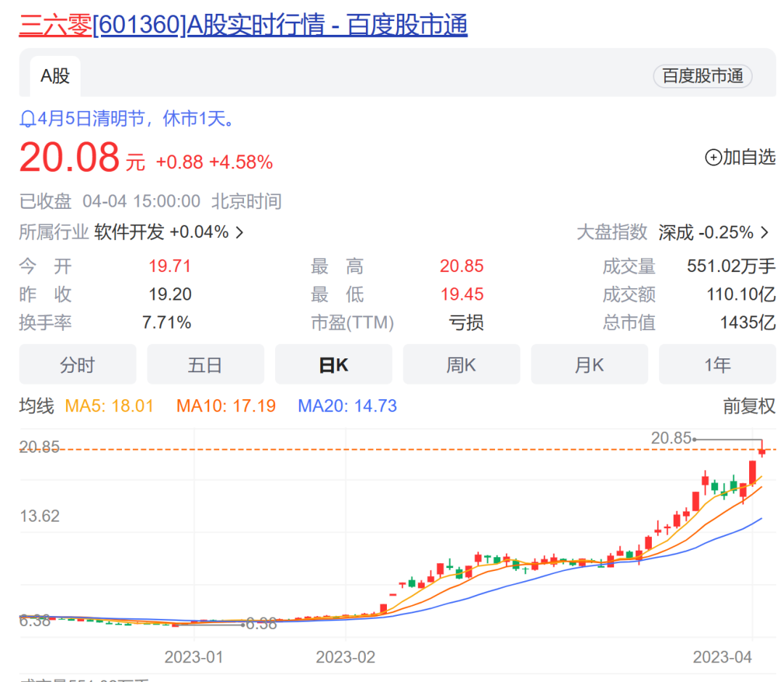This screenshot has width=784, height=682.
Task: Click the MA5: 18.01 label
Action: coord(109,406)
